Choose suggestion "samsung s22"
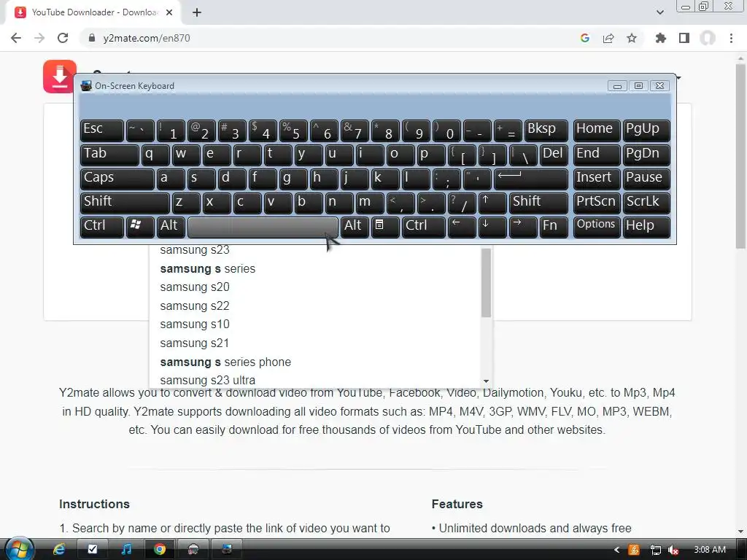This screenshot has width=747, height=560. [x=315, y=306]
